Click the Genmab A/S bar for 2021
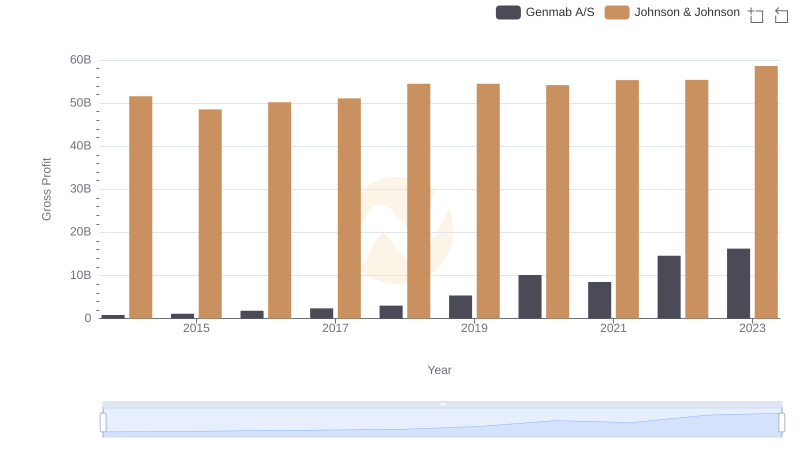800x461 pixels. click(599, 300)
